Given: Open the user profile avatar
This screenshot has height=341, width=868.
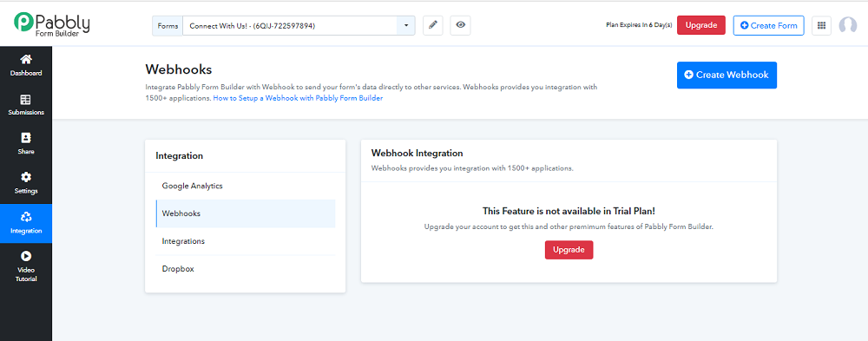Looking at the screenshot, I should click(847, 25).
